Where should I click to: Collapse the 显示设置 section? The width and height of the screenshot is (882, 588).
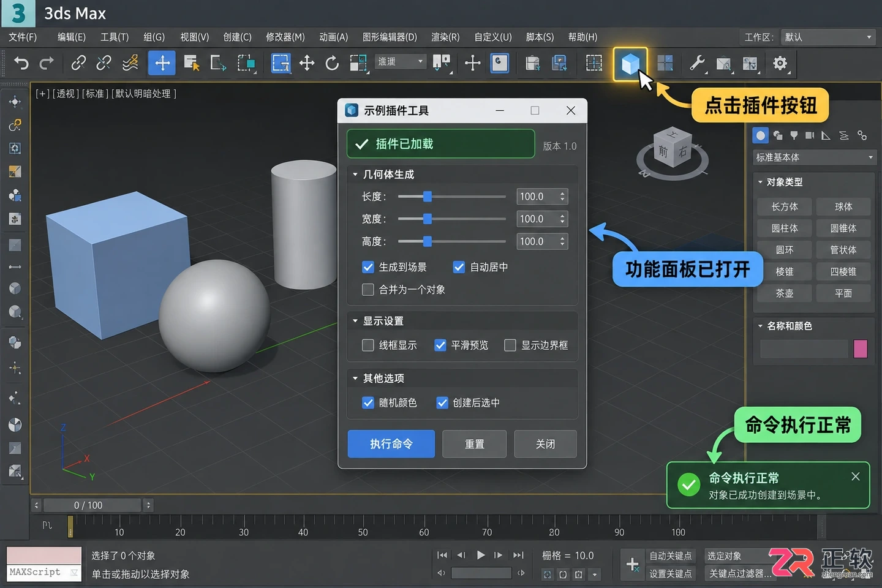[x=355, y=321]
